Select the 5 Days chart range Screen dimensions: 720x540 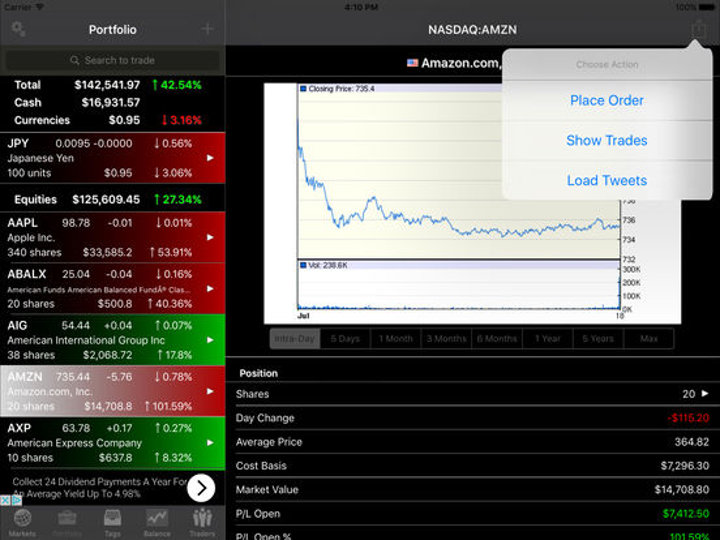coord(345,339)
